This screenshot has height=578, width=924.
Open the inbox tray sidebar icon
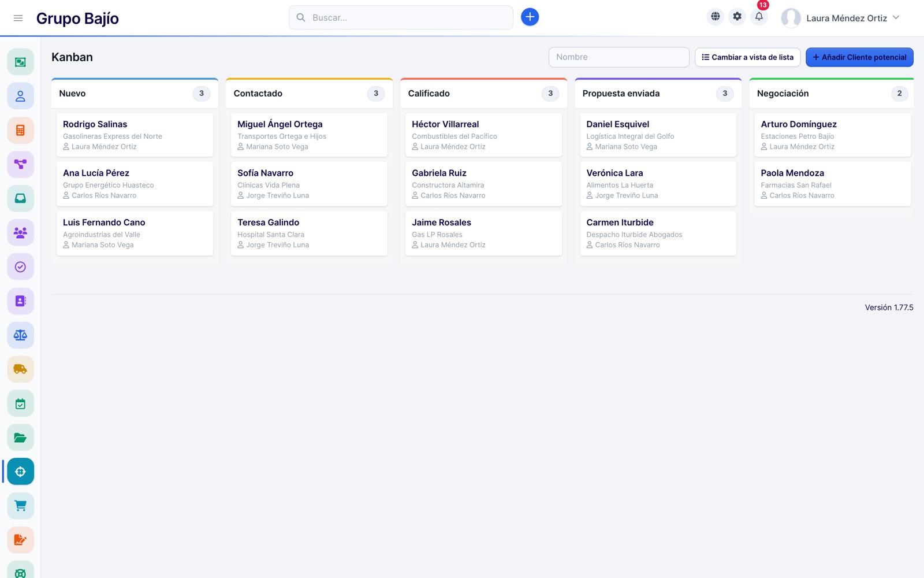click(x=20, y=198)
